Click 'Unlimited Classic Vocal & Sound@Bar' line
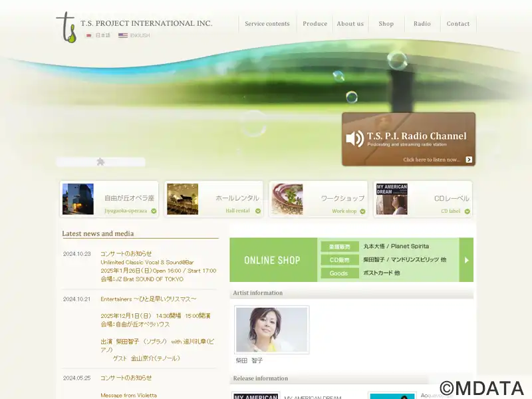 [147, 262]
